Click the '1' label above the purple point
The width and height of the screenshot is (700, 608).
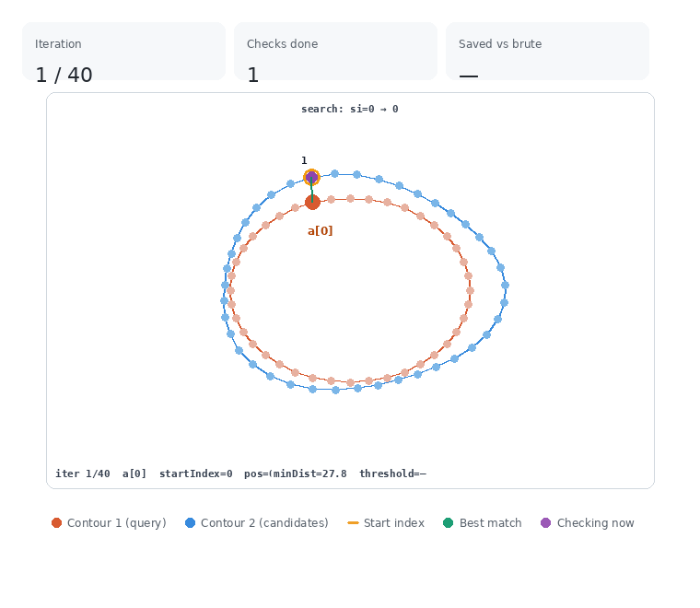pyautogui.click(x=304, y=160)
